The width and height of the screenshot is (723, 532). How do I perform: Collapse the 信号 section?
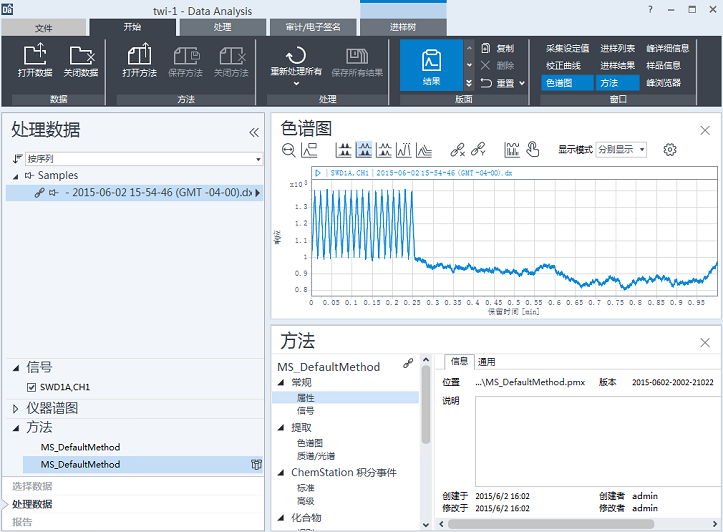coord(16,368)
